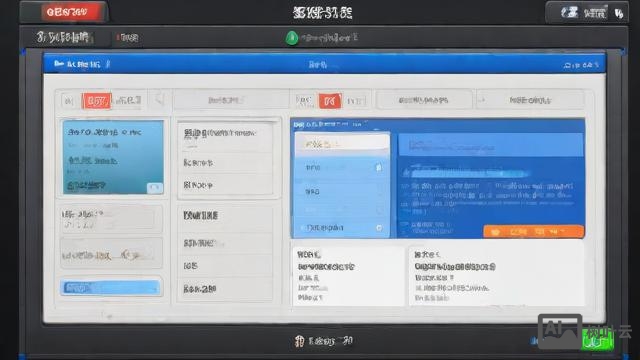The width and height of the screenshot is (640, 360).
Task: Select the white highlighted row in the blue list
Action: tap(342, 144)
